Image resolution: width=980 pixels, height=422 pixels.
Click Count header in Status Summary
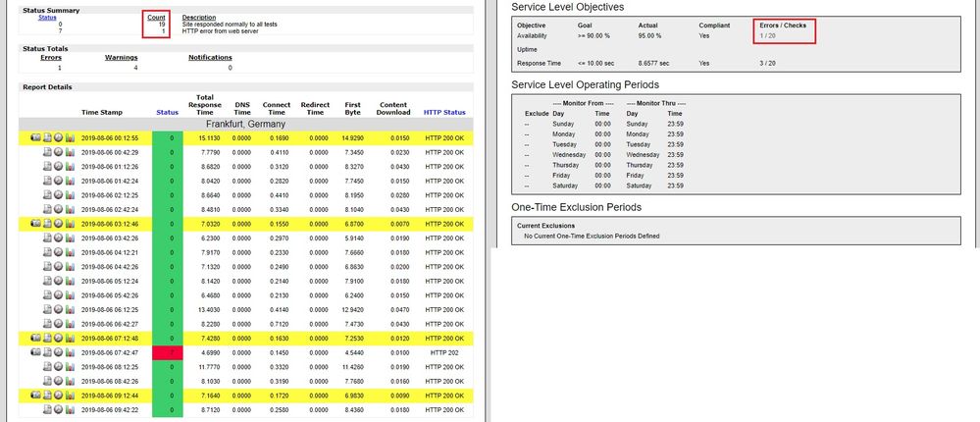tap(154, 17)
